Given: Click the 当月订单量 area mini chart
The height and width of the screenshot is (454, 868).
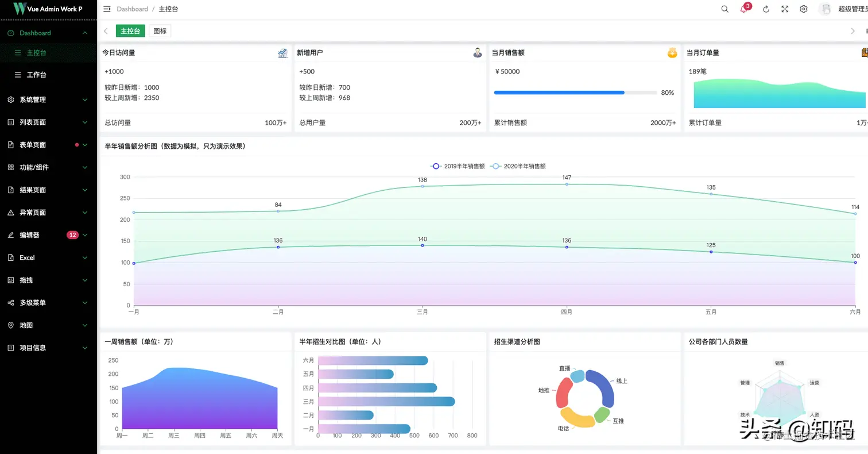Looking at the screenshot, I should coord(781,93).
